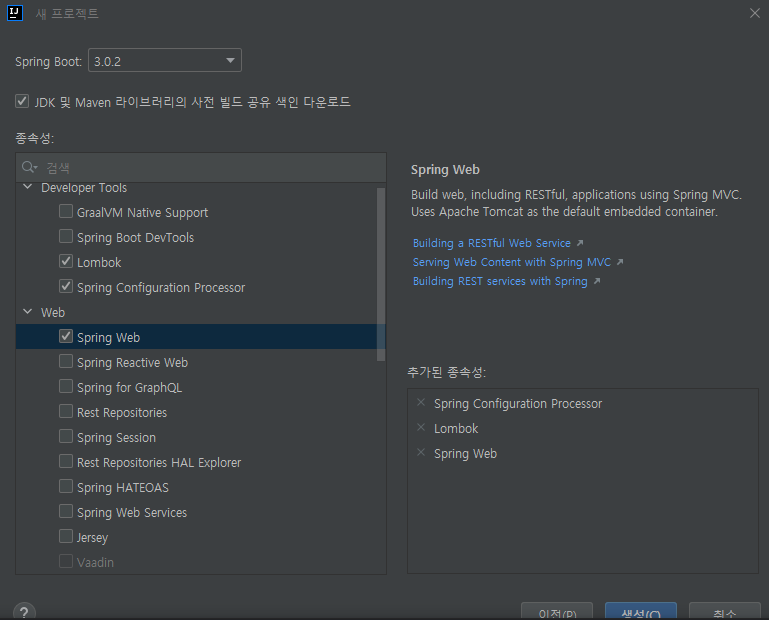Enable the Vaadin checkbox
Image resolution: width=769 pixels, height=620 pixels.
click(x=66, y=562)
